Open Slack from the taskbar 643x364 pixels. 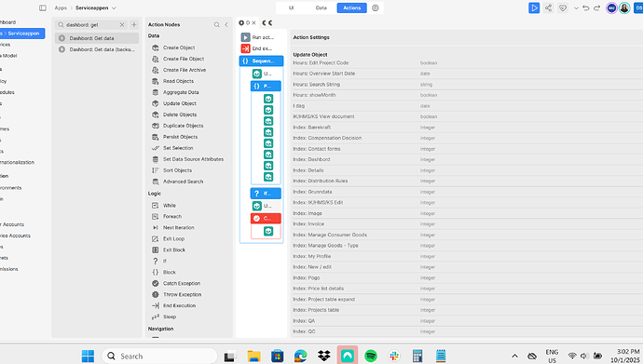click(394, 356)
